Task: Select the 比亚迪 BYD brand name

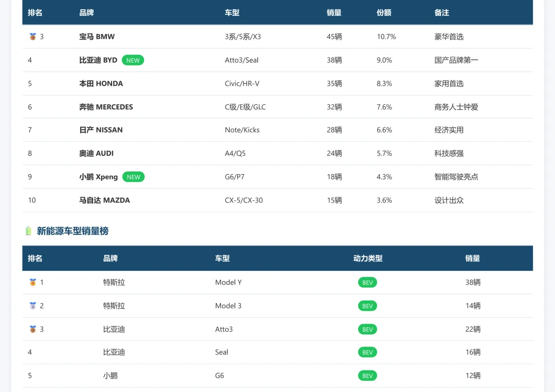Action: click(x=98, y=60)
